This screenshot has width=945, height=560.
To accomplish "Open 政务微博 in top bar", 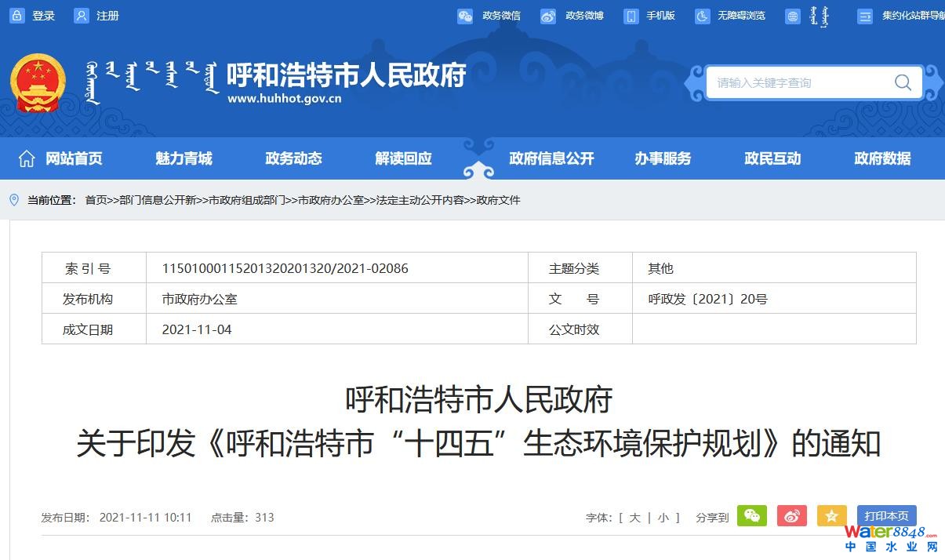I will [x=572, y=16].
